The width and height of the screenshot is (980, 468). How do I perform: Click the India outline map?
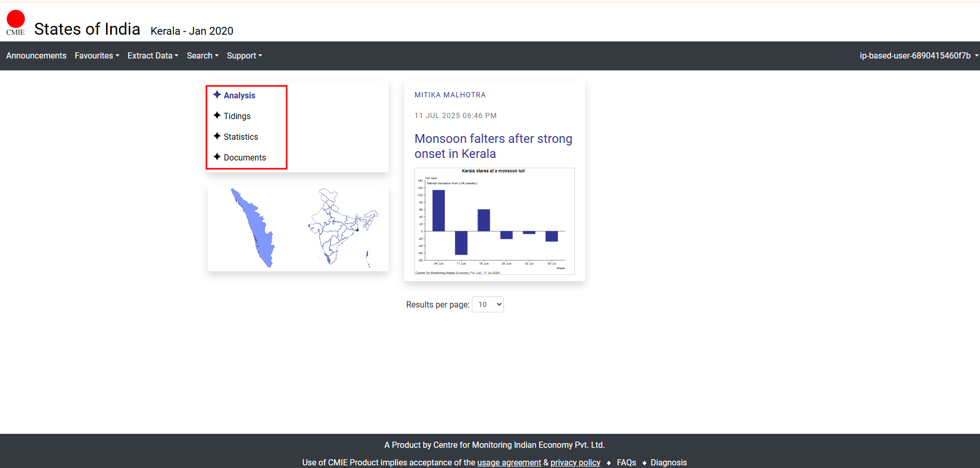pyautogui.click(x=341, y=227)
